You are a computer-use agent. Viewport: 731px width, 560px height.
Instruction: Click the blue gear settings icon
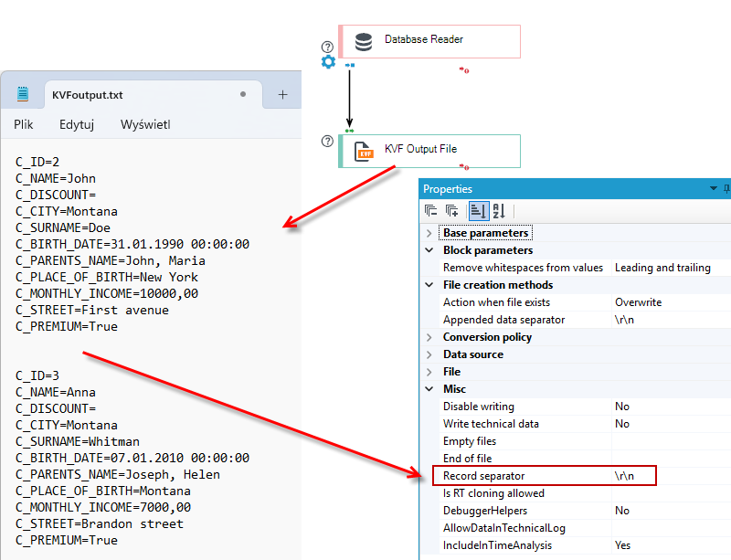(x=328, y=61)
